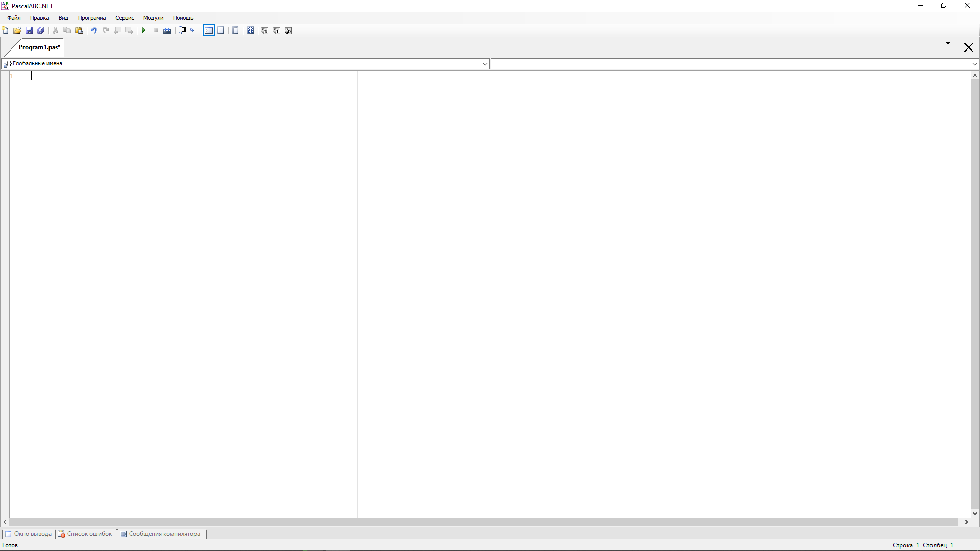Create a new file with toolbar icon
Viewport: 980px width, 551px height.
(x=6, y=31)
